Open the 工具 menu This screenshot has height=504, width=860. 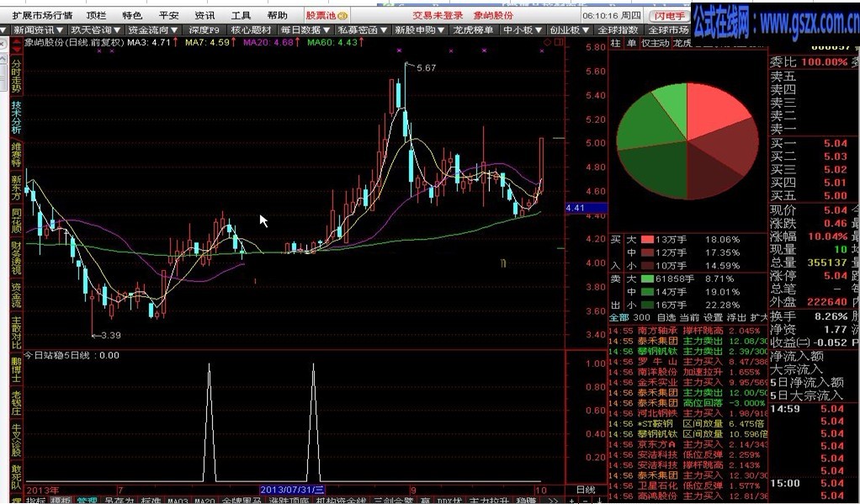click(x=241, y=15)
